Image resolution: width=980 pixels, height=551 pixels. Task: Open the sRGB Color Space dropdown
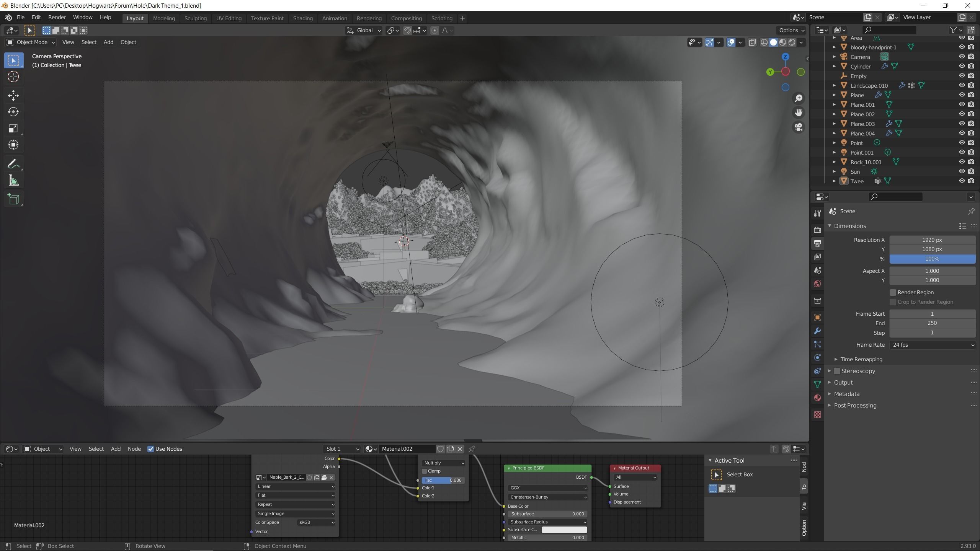click(316, 522)
